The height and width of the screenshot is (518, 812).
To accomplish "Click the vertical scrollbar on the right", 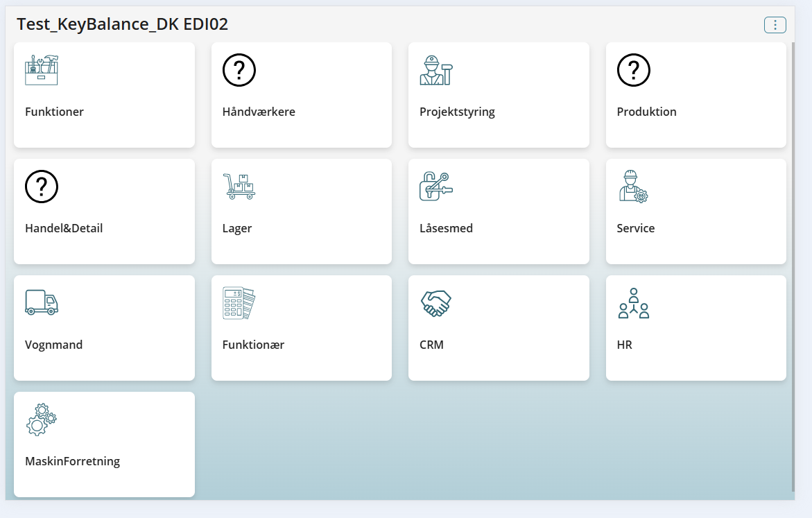I will click(793, 264).
